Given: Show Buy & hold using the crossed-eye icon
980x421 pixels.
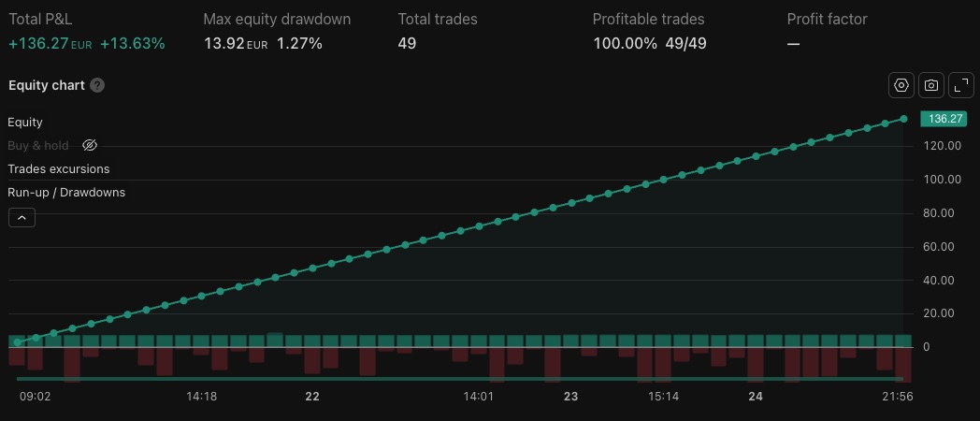Looking at the screenshot, I should [x=90, y=145].
